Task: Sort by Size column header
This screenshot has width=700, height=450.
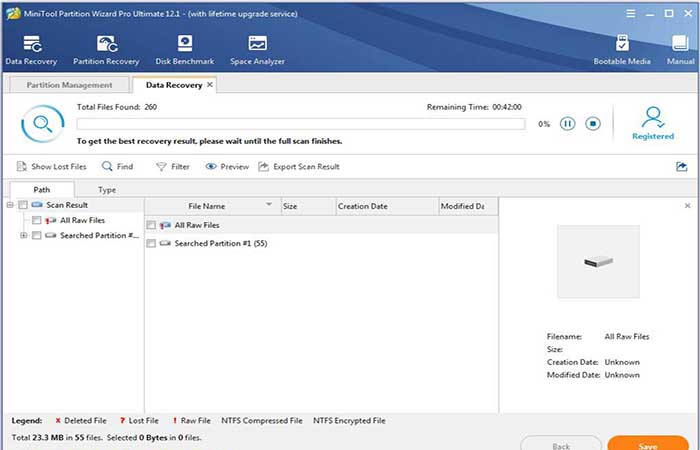Action: pyautogui.click(x=308, y=206)
